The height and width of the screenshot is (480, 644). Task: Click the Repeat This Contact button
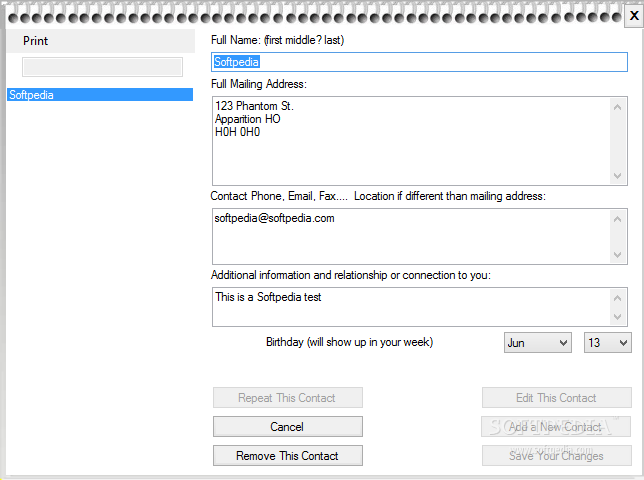[288, 397]
